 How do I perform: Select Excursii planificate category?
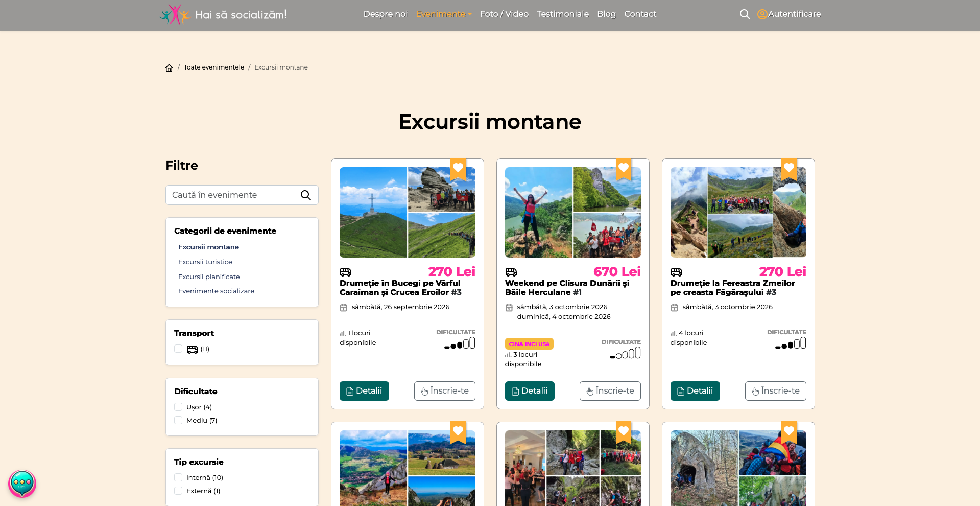[x=209, y=277]
